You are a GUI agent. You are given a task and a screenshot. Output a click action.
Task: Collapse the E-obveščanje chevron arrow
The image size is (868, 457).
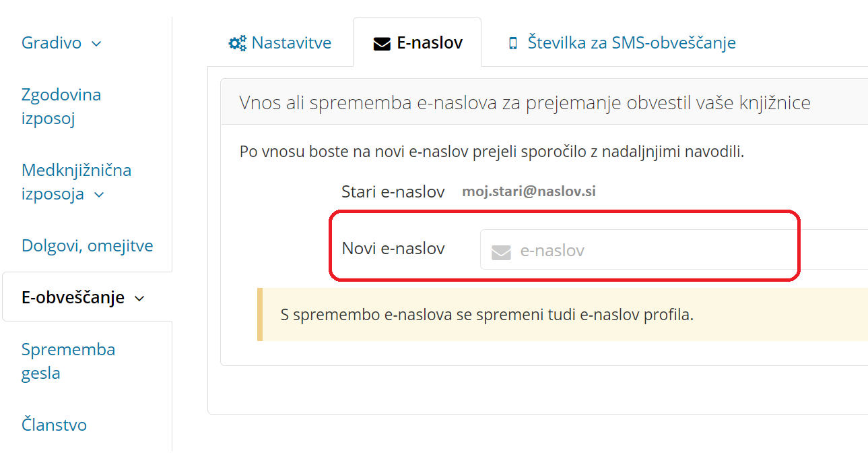pyautogui.click(x=139, y=299)
